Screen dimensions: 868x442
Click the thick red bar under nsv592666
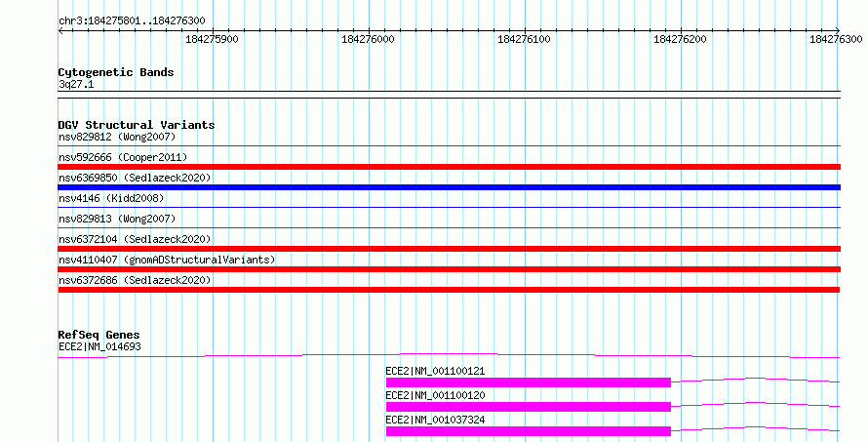(x=449, y=167)
